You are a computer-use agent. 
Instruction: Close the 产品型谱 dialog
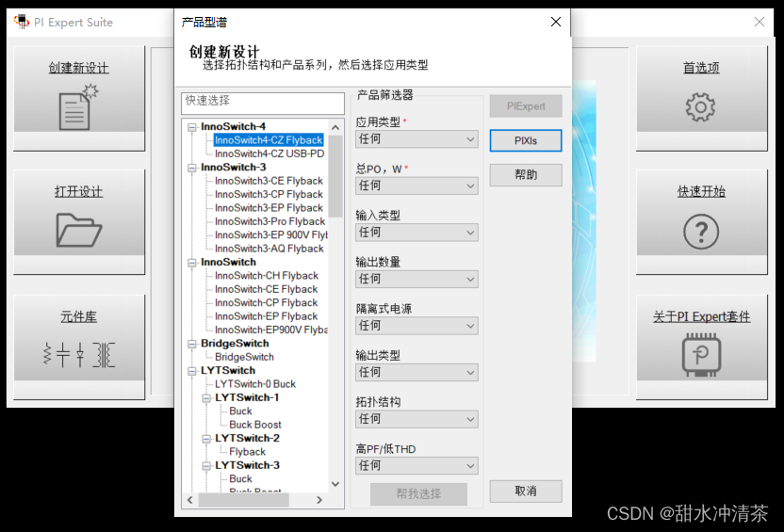[x=556, y=22]
